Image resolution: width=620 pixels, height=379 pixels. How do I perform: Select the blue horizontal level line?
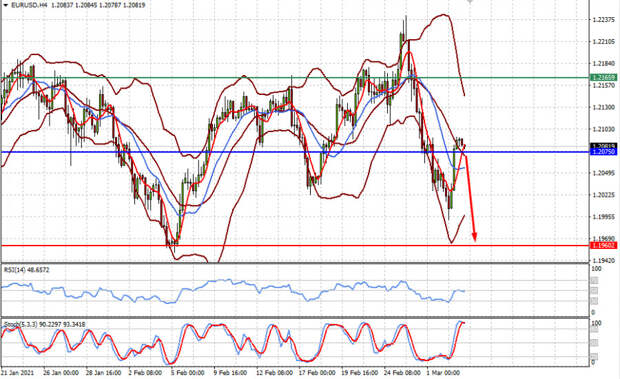coord(295,152)
